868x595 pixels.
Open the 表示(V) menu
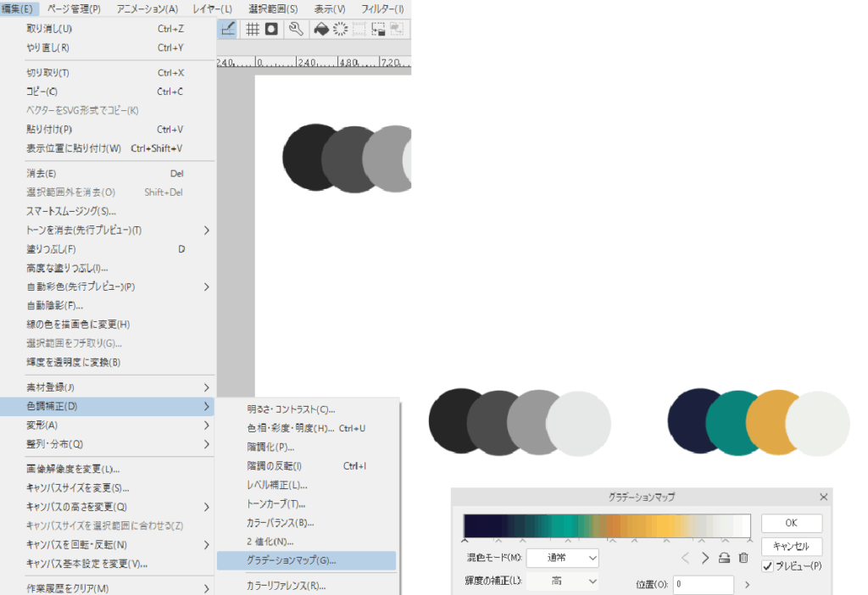tap(330, 8)
